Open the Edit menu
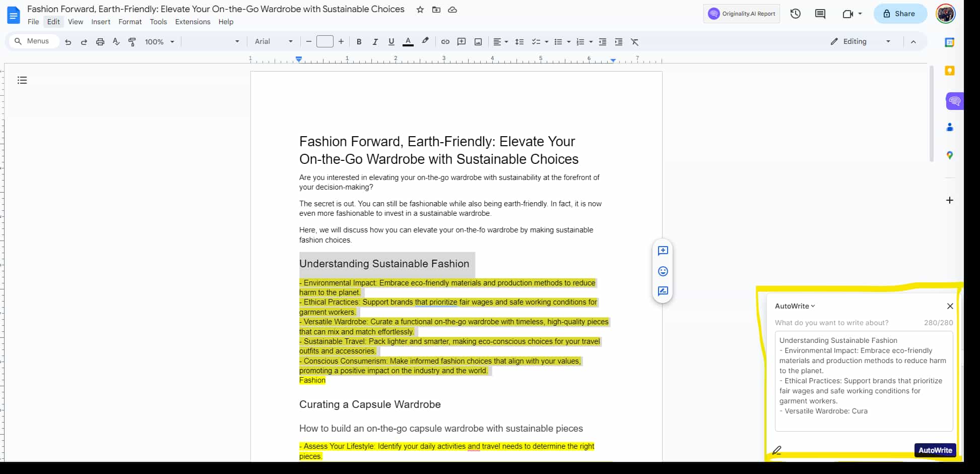 point(53,22)
